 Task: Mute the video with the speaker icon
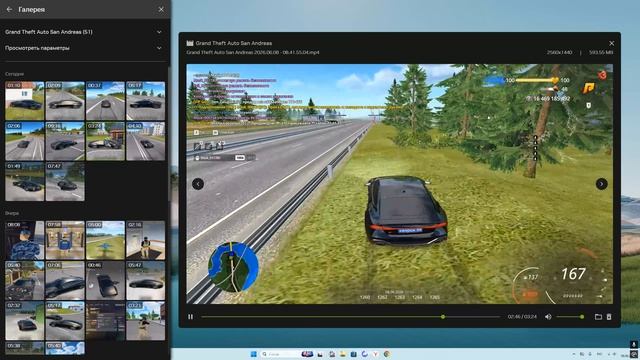[x=548, y=317]
